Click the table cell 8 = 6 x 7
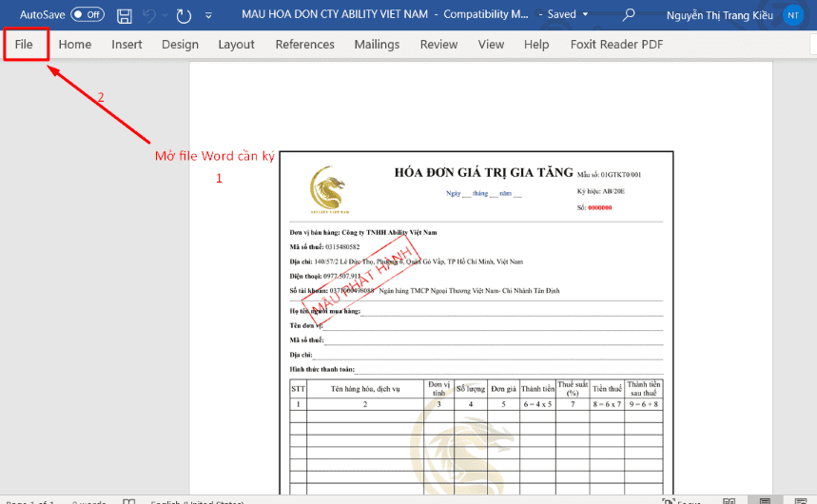The height and width of the screenshot is (504, 817). coord(607,404)
